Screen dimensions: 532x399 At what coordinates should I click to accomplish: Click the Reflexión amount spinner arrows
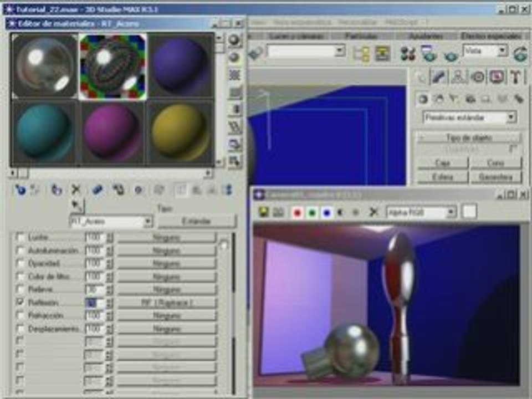[109, 303]
